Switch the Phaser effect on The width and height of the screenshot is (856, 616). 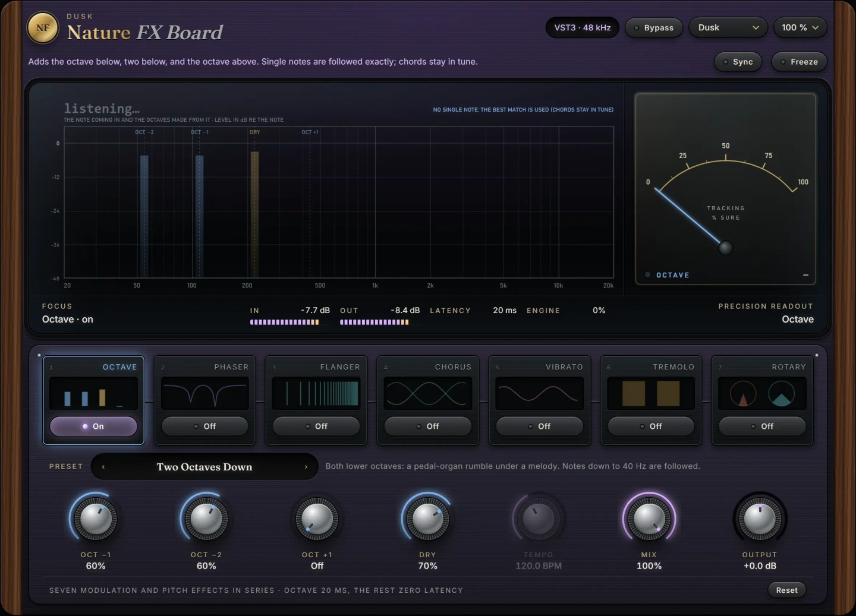tap(205, 427)
